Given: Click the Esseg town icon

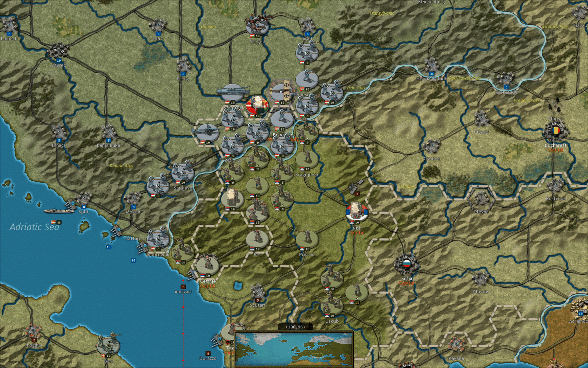Looking at the screenshot, I should coord(183,66).
